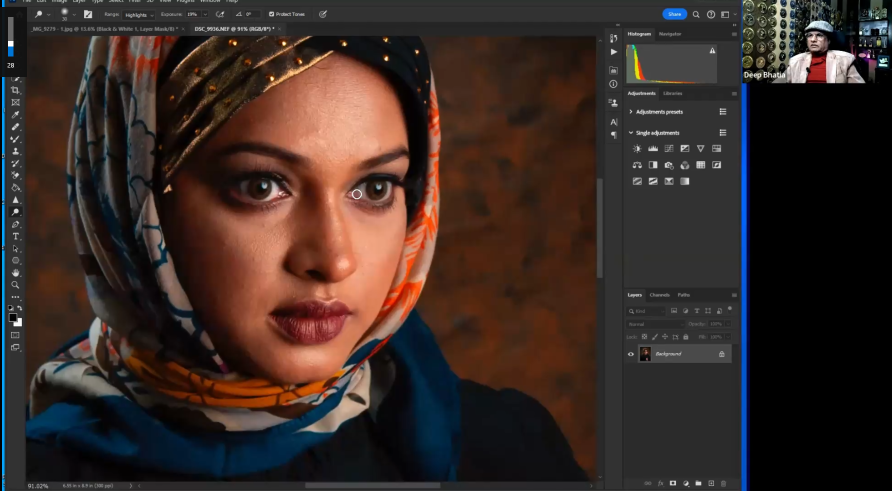Image resolution: width=892 pixels, height=491 pixels.
Task: Pick the Hand tool
Action: pyautogui.click(x=15, y=272)
